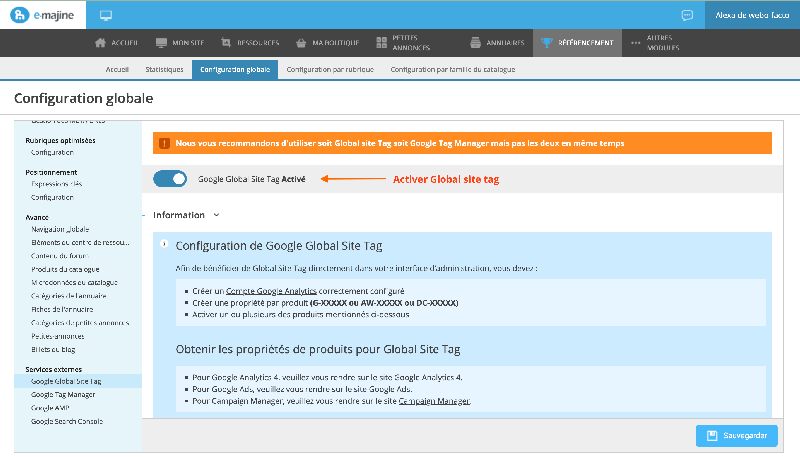Click the warning icon in the orange banner

(164, 143)
